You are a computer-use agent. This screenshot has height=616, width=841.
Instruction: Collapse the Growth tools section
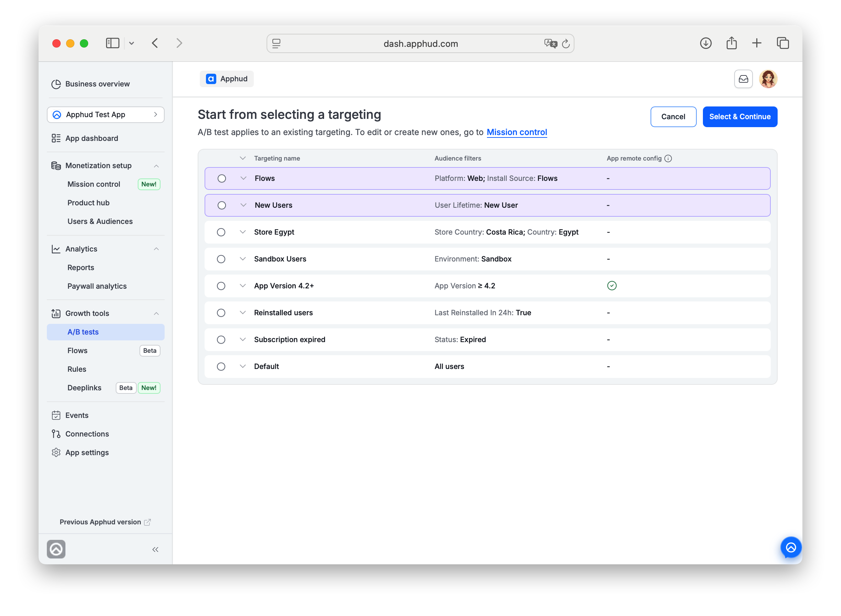pos(157,314)
